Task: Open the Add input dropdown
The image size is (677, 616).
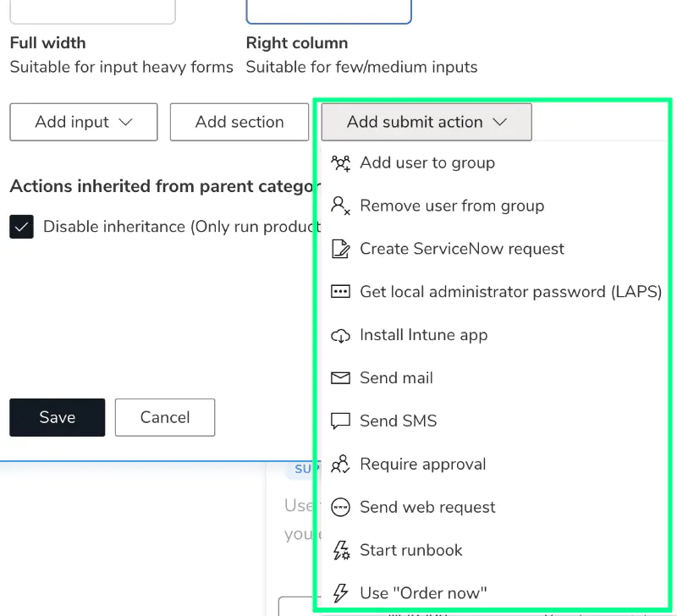Action: [83, 122]
